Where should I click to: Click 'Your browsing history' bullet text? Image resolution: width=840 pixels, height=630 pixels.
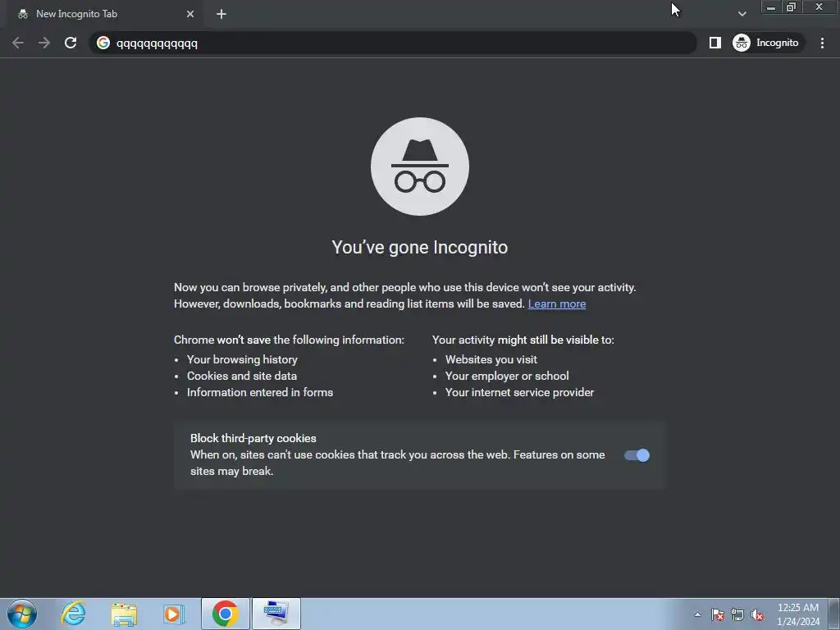pyautogui.click(x=242, y=359)
